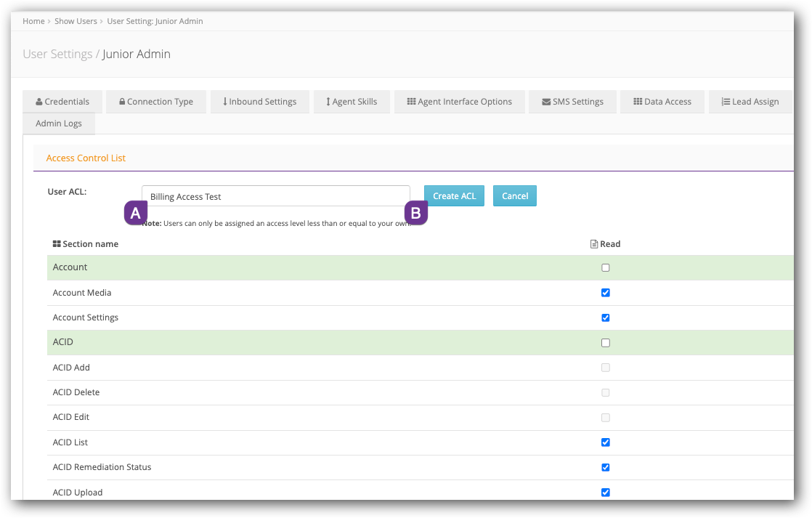
Task: Click the grid icon on Agent Interface Options
Action: (x=412, y=102)
